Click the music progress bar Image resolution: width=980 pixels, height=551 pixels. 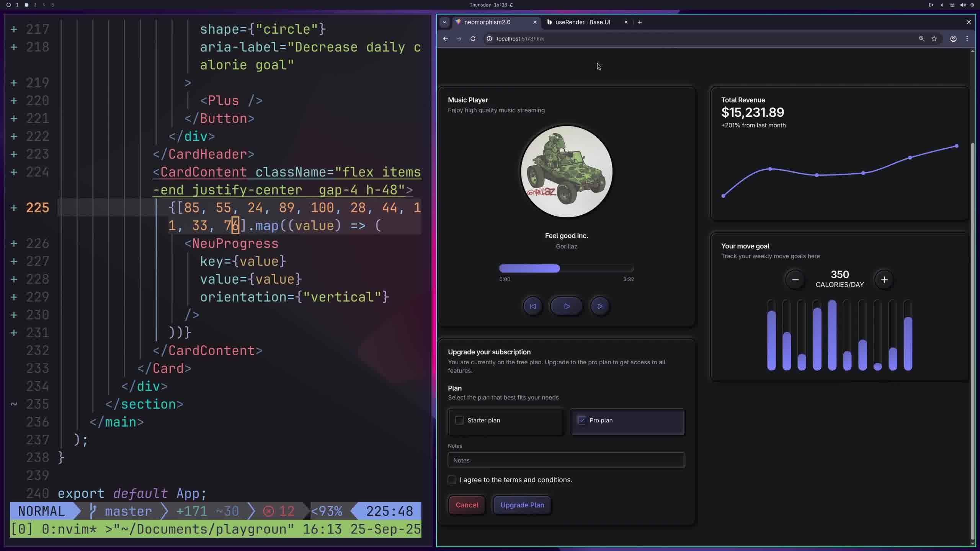[566, 268]
